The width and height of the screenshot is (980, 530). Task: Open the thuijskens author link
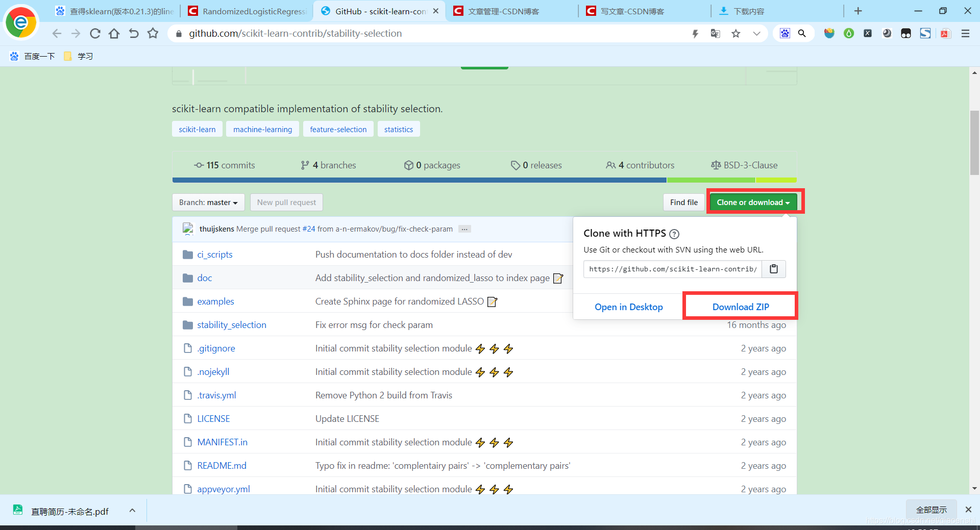(217, 229)
